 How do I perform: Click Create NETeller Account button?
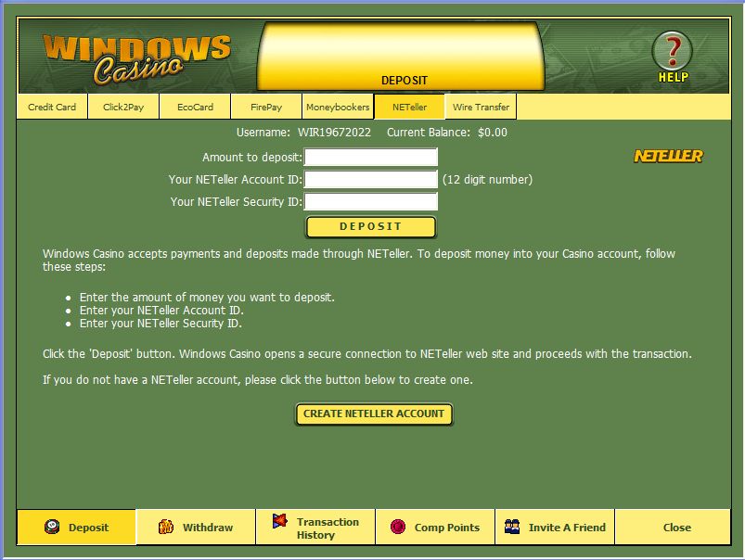[x=374, y=414]
